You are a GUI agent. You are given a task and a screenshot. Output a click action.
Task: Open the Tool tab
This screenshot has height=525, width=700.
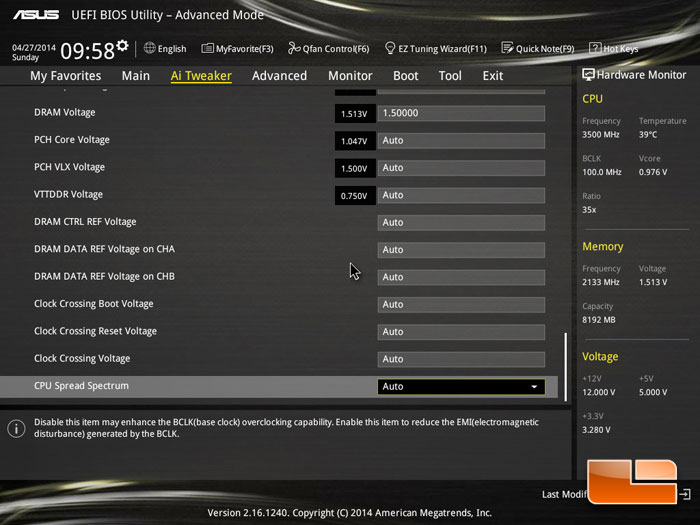450,76
